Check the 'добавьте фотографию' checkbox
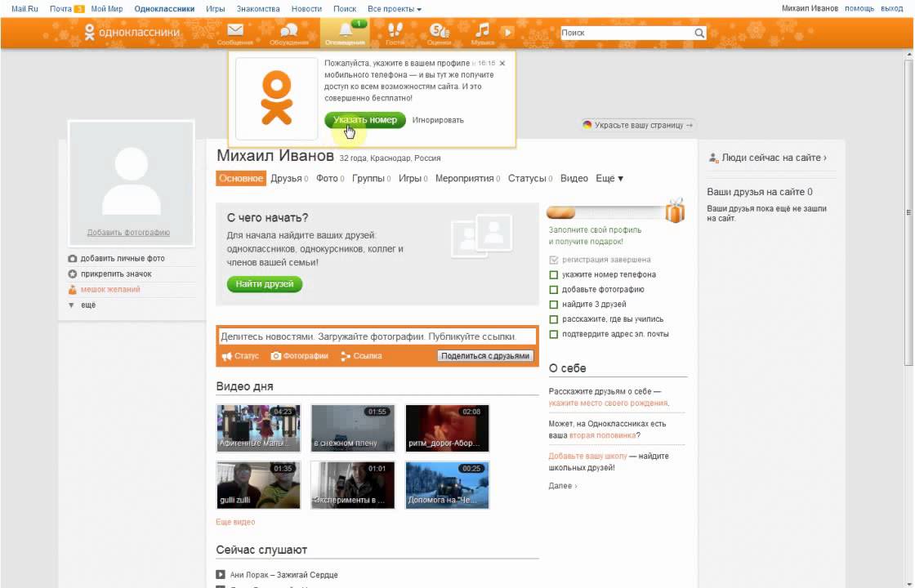 click(x=554, y=290)
